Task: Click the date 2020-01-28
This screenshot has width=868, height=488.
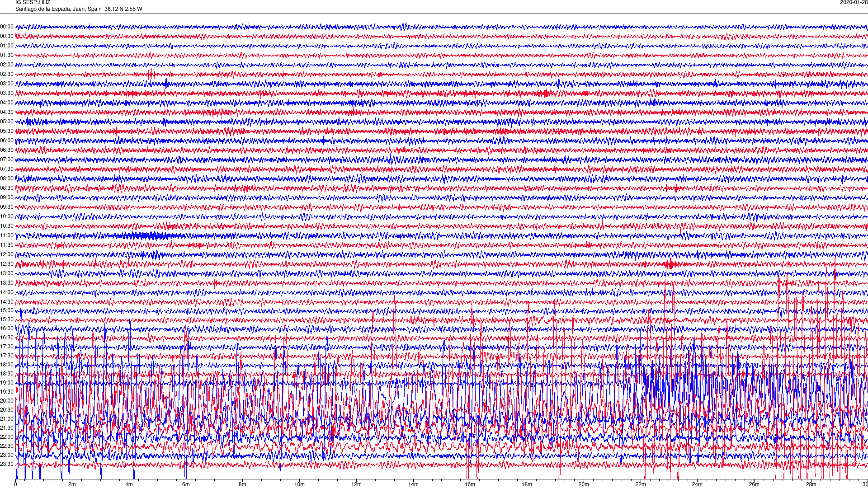Action: (854, 2)
